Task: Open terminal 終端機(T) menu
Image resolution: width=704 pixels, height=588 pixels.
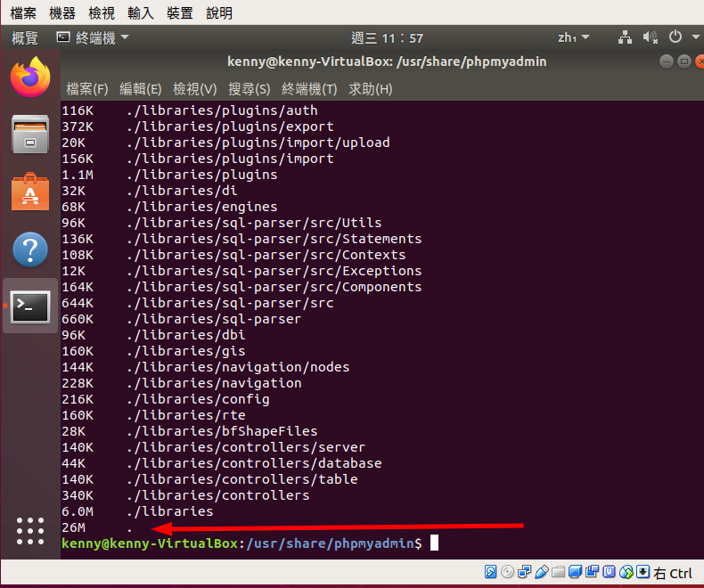Action: [309, 89]
